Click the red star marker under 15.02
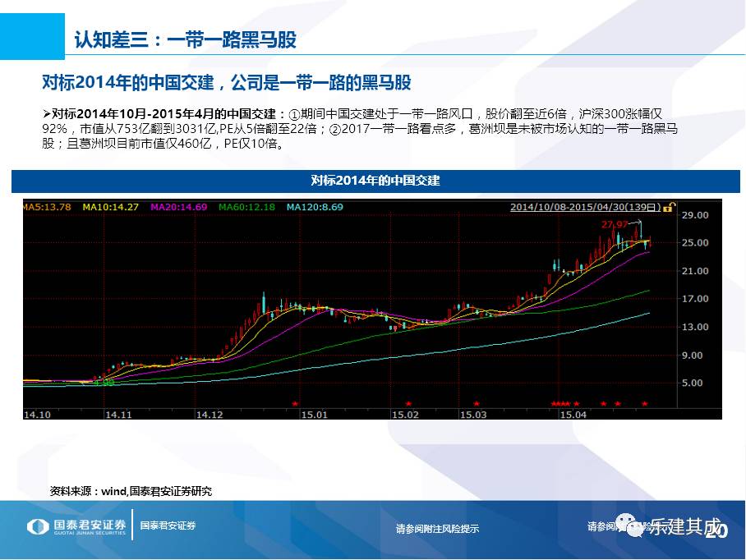 coord(408,403)
